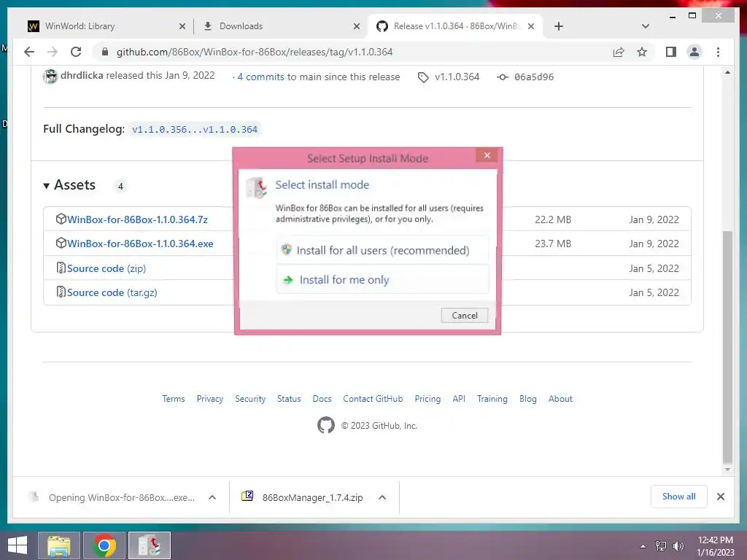This screenshot has width=747, height=560.
Task: Switch to the WinWorld: Library tab
Action: tap(80, 26)
